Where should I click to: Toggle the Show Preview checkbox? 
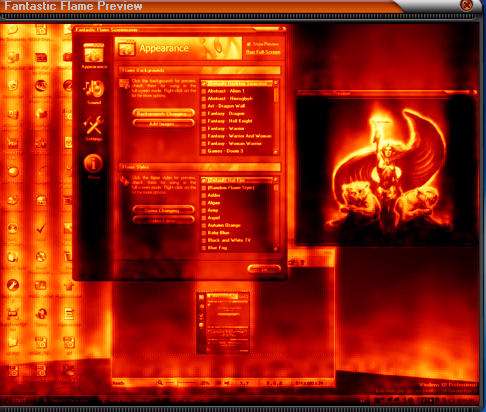point(249,44)
